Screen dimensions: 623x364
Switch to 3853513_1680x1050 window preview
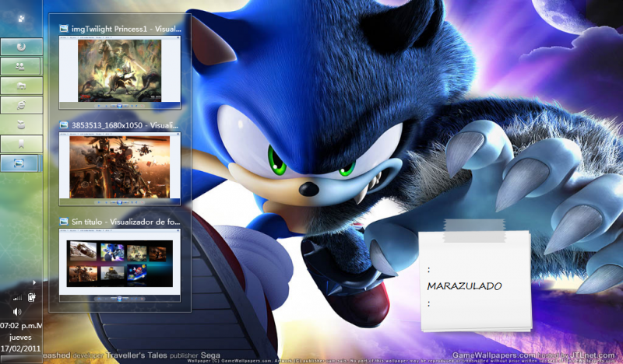tap(120, 169)
